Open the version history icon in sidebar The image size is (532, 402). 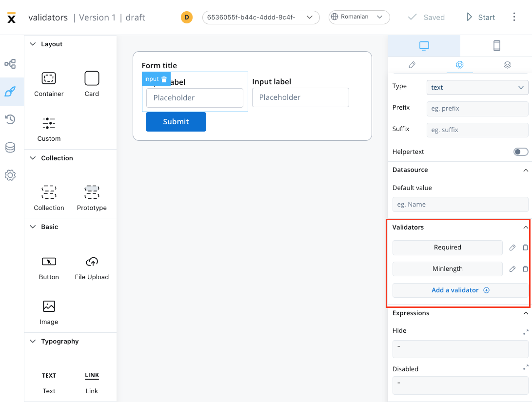(10, 119)
